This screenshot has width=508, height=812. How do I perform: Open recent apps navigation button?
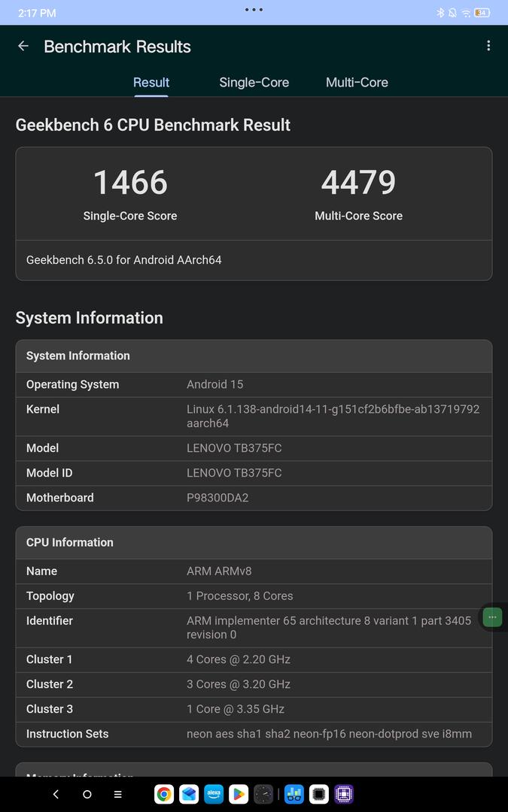click(117, 794)
